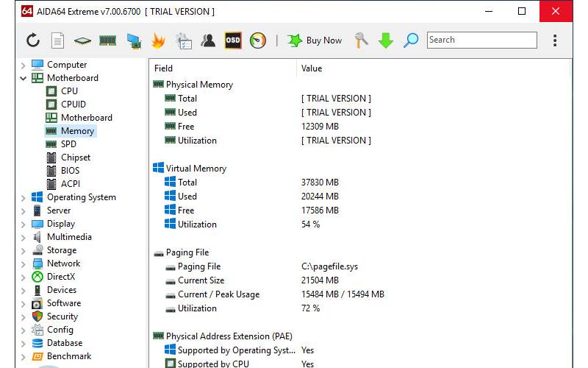Click the Refresh toolbar icon
This screenshot has width=588, height=368.
[x=33, y=40]
